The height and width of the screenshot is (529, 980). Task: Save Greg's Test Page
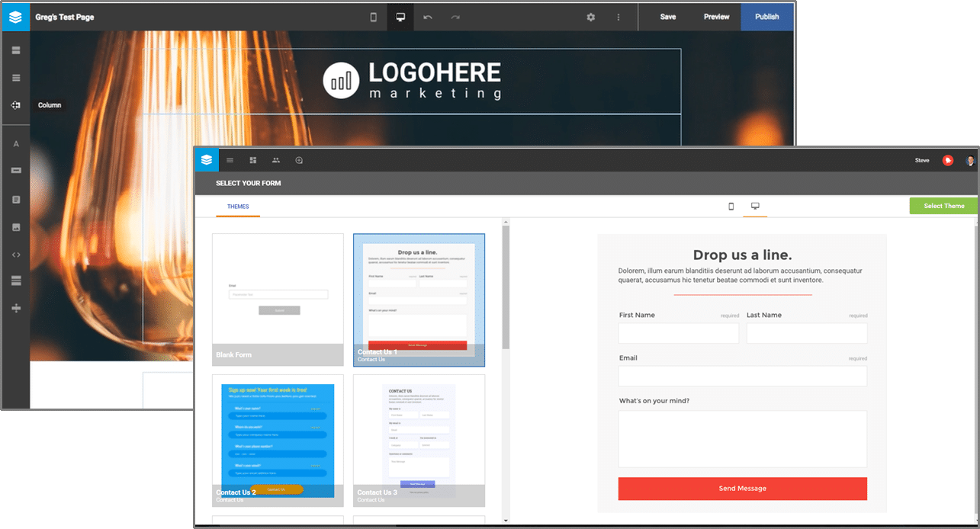(x=668, y=17)
